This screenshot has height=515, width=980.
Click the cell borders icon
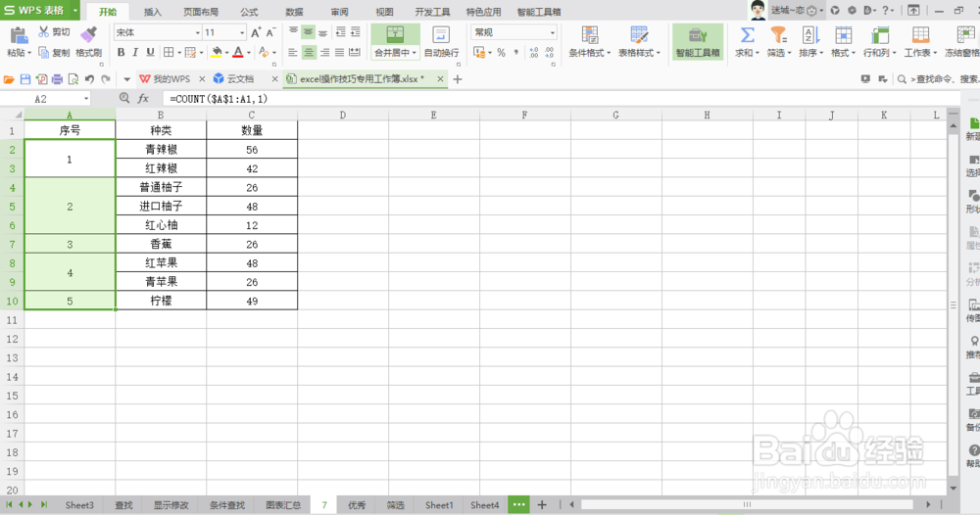tap(169, 53)
